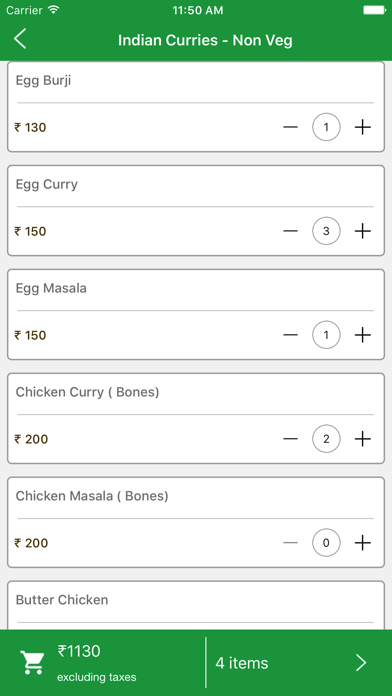Remove one Egg Curry using minus
This screenshot has height=696, width=392.
pyautogui.click(x=290, y=231)
